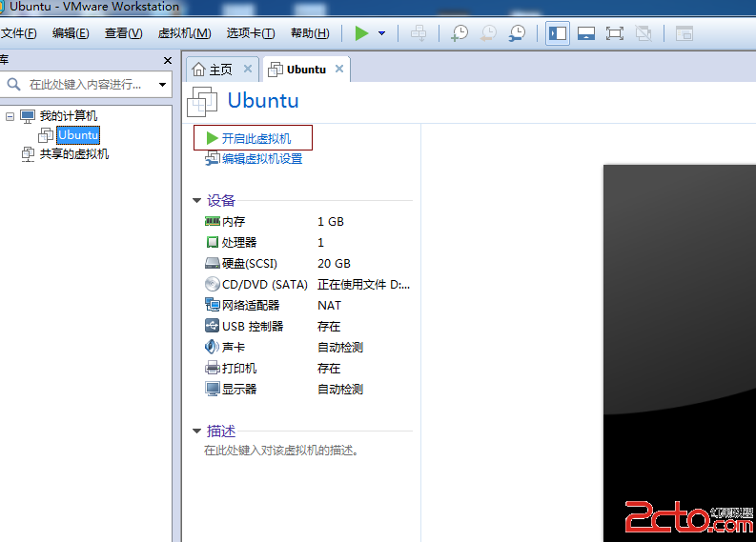Click the VM description text field
The width and height of the screenshot is (756, 542).
[x=281, y=451]
